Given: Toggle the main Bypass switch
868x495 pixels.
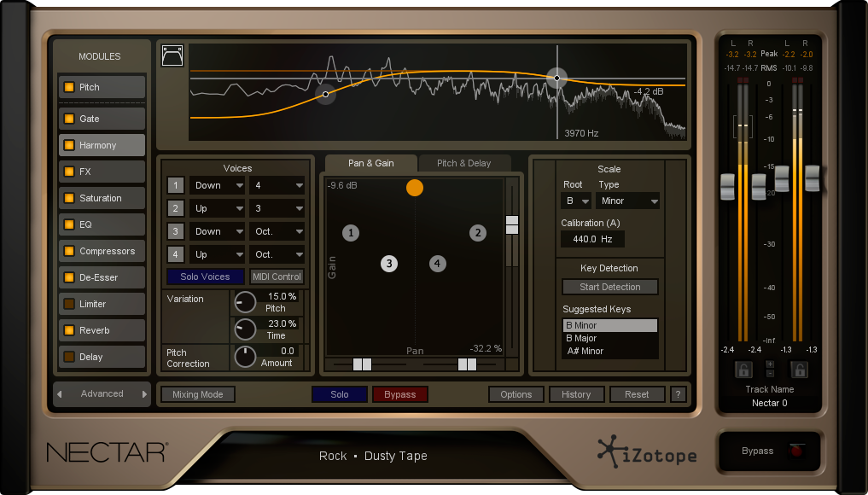Looking at the screenshot, I should point(796,450).
